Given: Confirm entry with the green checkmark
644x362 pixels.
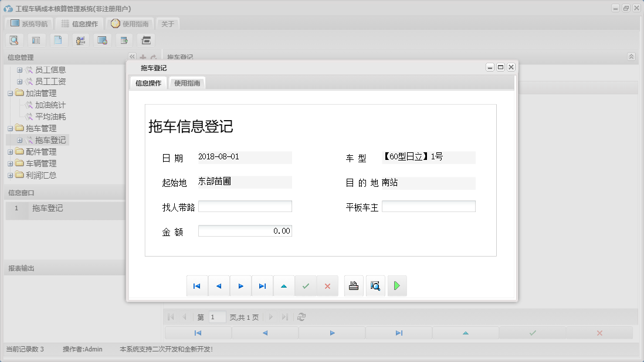Looking at the screenshot, I should tap(306, 285).
